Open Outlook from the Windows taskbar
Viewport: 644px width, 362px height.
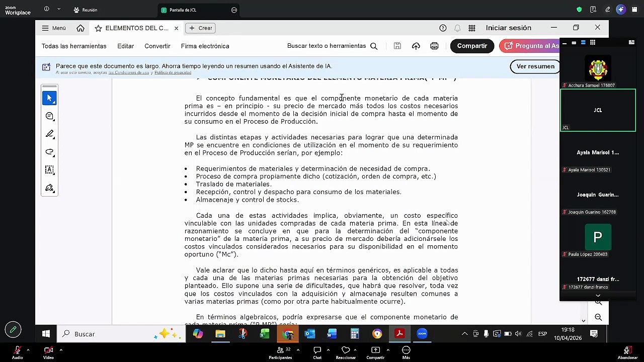click(310, 334)
